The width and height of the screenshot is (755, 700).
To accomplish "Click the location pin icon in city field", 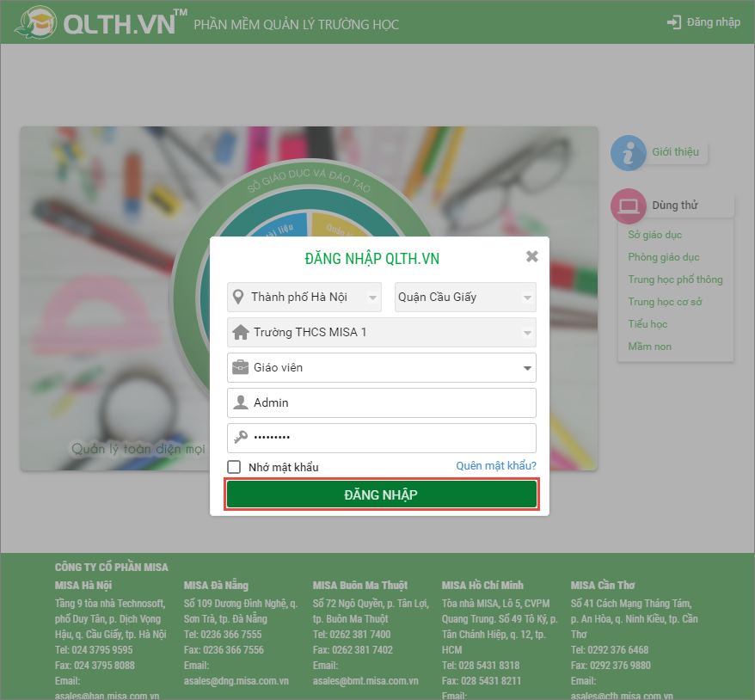I will (238, 297).
